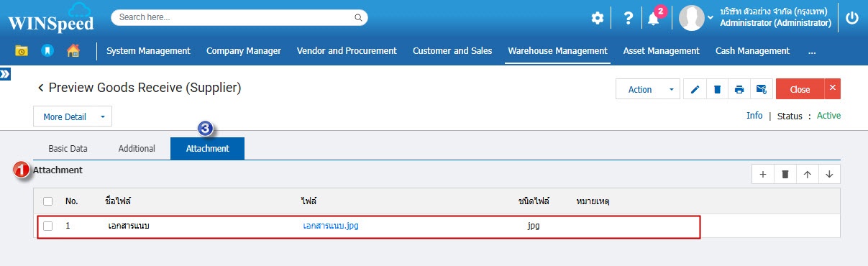
Task: Switch to the Basic Data tab
Action: 68,149
